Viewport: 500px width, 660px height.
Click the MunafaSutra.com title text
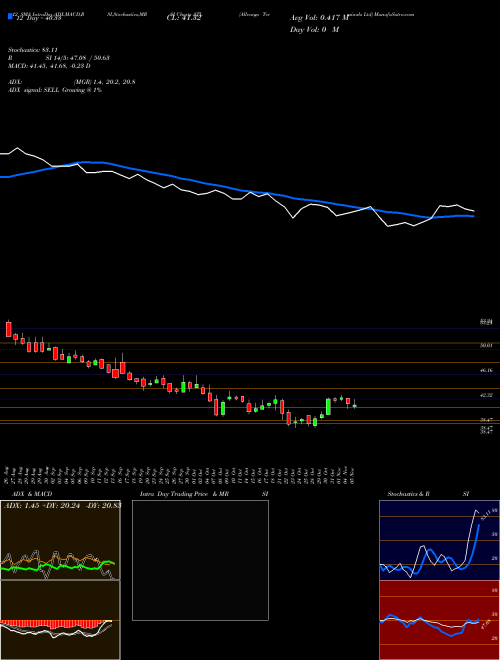(x=393, y=14)
